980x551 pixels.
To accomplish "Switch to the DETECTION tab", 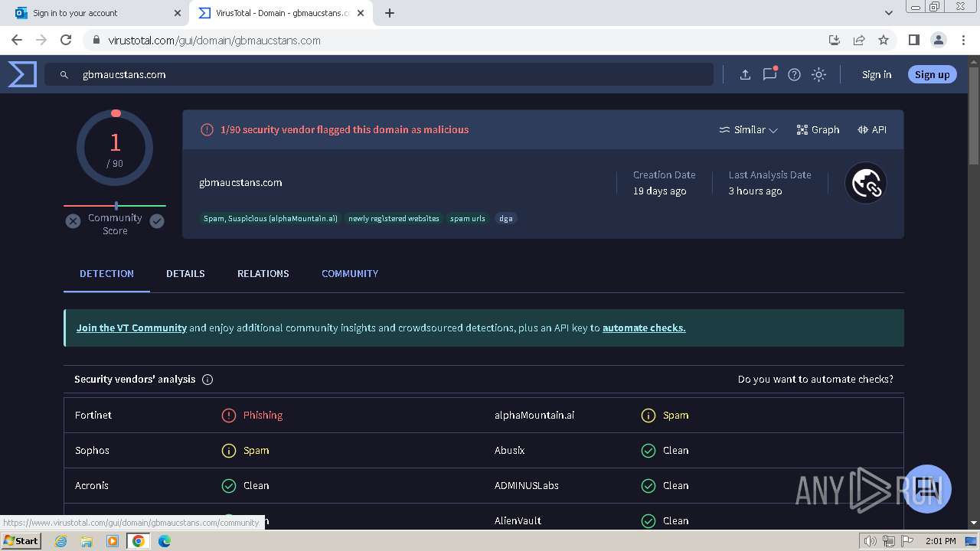I will coord(106,274).
